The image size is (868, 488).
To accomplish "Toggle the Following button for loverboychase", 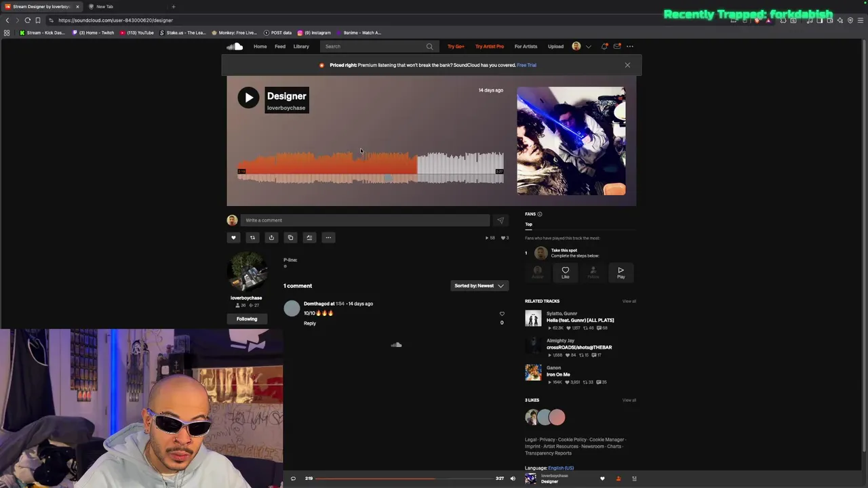I will [x=247, y=319].
